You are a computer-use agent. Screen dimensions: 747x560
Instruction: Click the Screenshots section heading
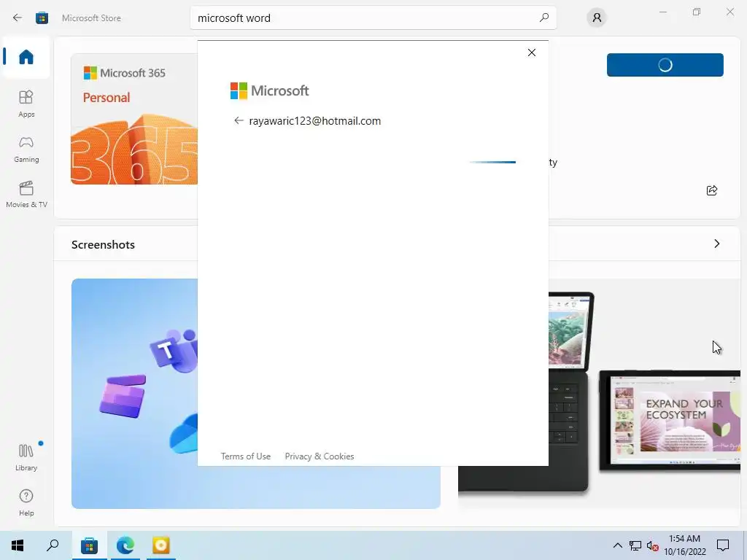coord(103,245)
